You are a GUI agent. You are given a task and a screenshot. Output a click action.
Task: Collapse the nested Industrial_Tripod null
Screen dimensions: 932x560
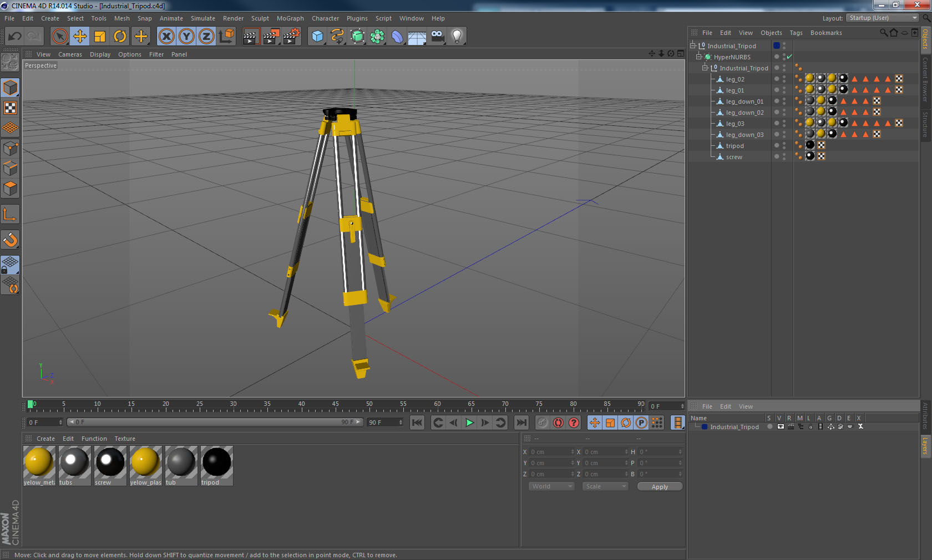(x=705, y=68)
